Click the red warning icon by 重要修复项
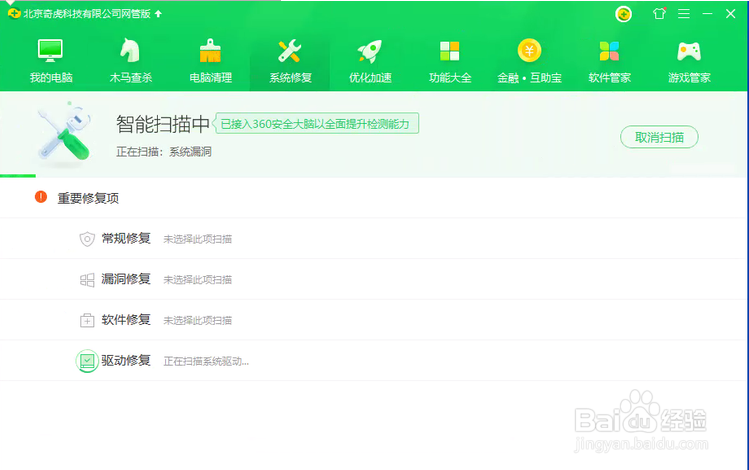This screenshot has width=749, height=470. [41, 197]
